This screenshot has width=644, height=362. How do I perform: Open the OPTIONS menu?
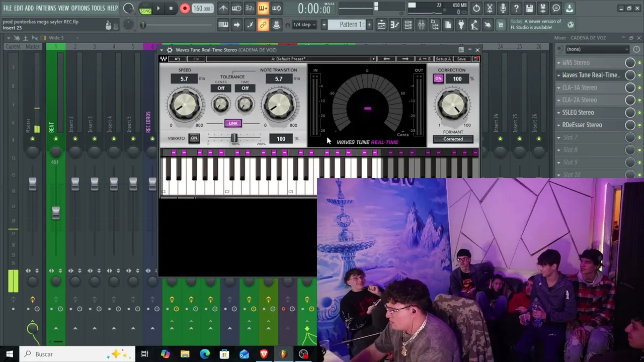click(x=80, y=8)
